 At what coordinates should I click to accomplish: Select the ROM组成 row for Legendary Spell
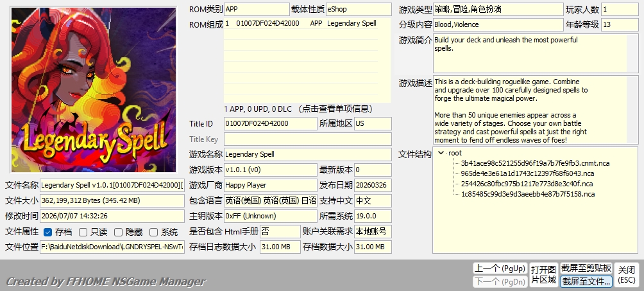point(301,24)
